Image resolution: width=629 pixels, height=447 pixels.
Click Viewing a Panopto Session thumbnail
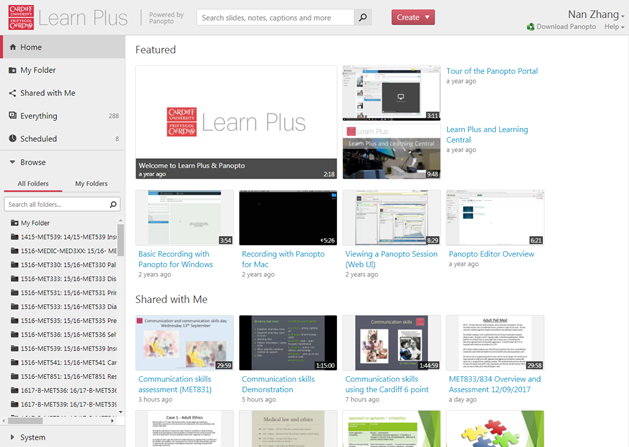click(392, 218)
